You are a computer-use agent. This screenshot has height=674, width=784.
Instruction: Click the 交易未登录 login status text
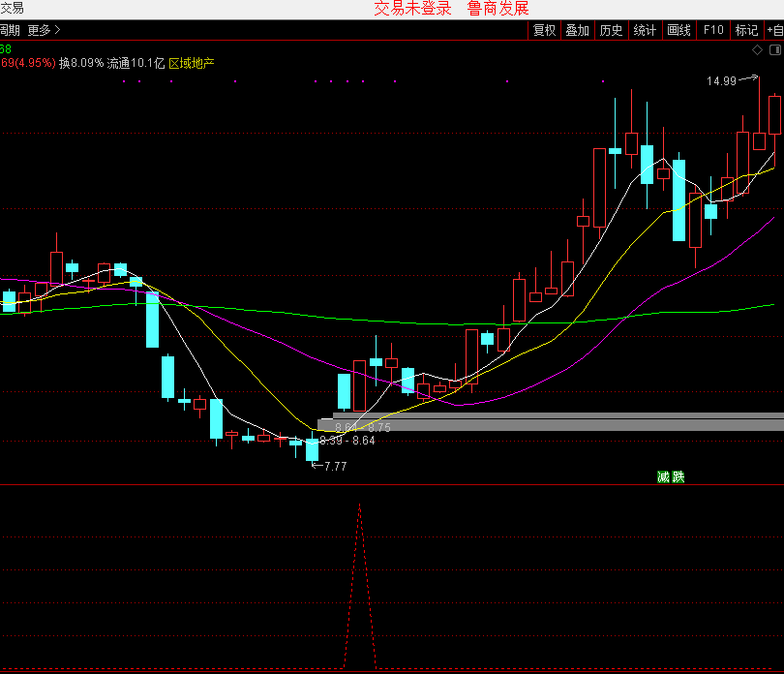(x=412, y=9)
